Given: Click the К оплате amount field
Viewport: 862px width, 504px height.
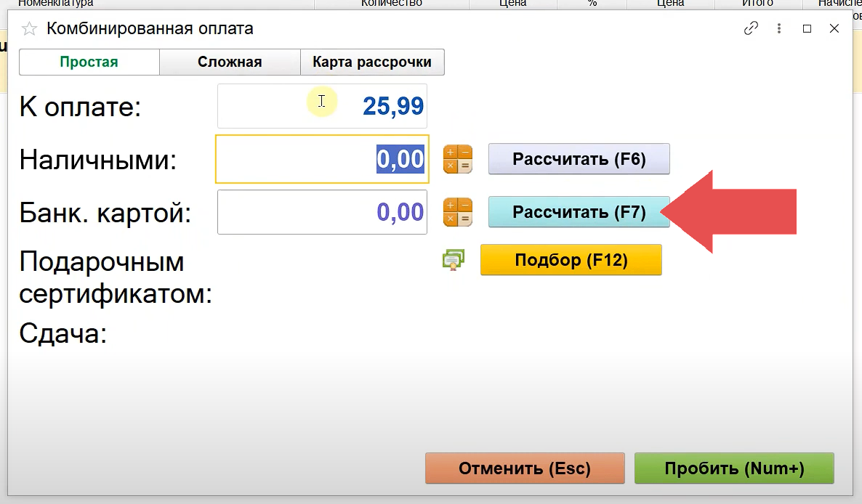Looking at the screenshot, I should pos(322,107).
